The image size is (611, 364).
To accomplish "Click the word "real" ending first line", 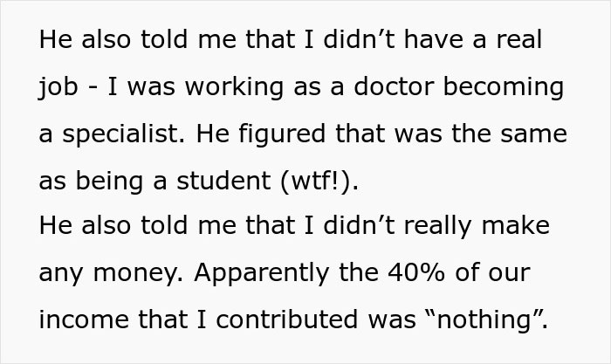I will [518, 40].
